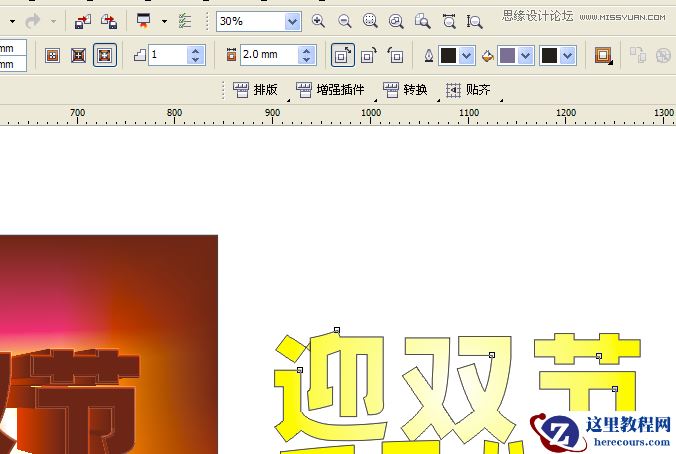Click the lower mm dimension field
The image size is (676, 454).
pyautogui.click(x=13, y=64)
